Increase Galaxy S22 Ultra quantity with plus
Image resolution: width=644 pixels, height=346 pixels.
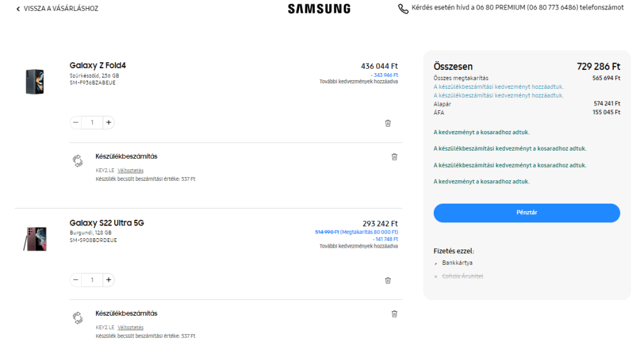click(108, 280)
